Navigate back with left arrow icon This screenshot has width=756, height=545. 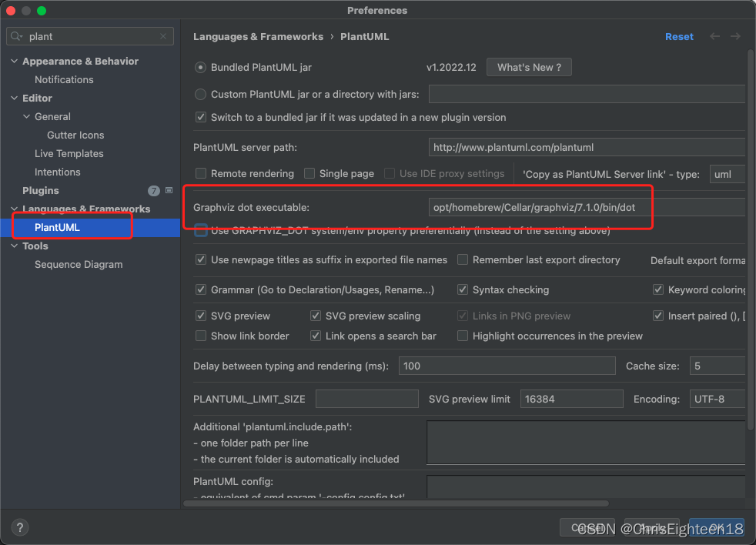tap(715, 36)
